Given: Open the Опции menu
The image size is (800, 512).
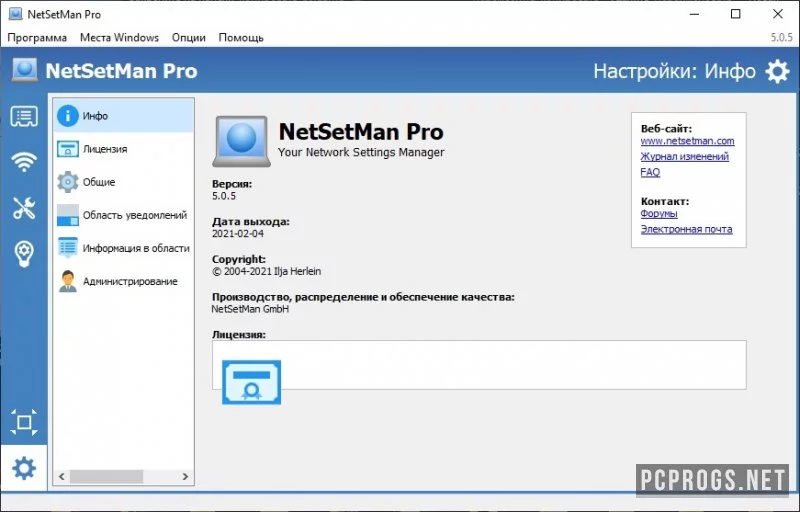Looking at the screenshot, I should (x=189, y=38).
